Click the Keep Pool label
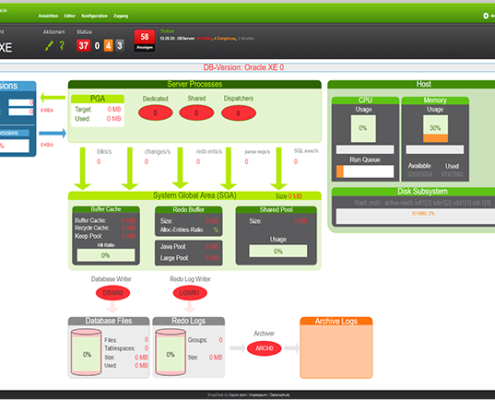The height and width of the screenshot is (400, 495). click(x=88, y=236)
